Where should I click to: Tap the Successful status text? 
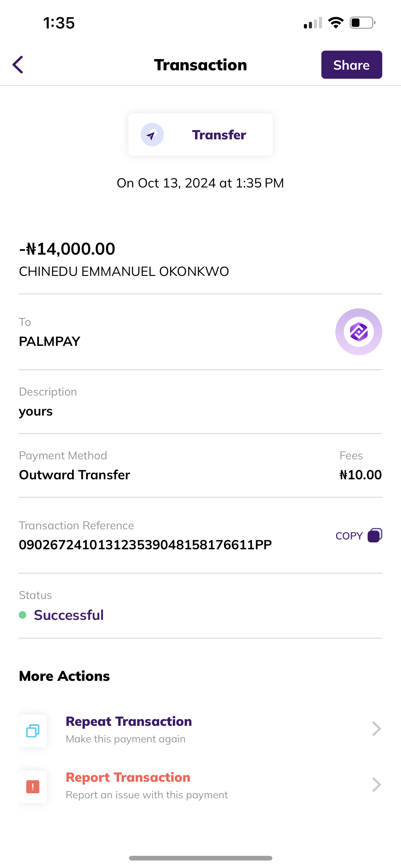coord(69,615)
